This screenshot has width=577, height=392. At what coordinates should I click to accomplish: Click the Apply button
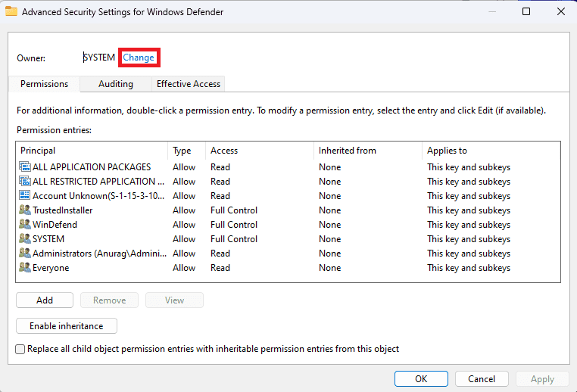pos(542,379)
